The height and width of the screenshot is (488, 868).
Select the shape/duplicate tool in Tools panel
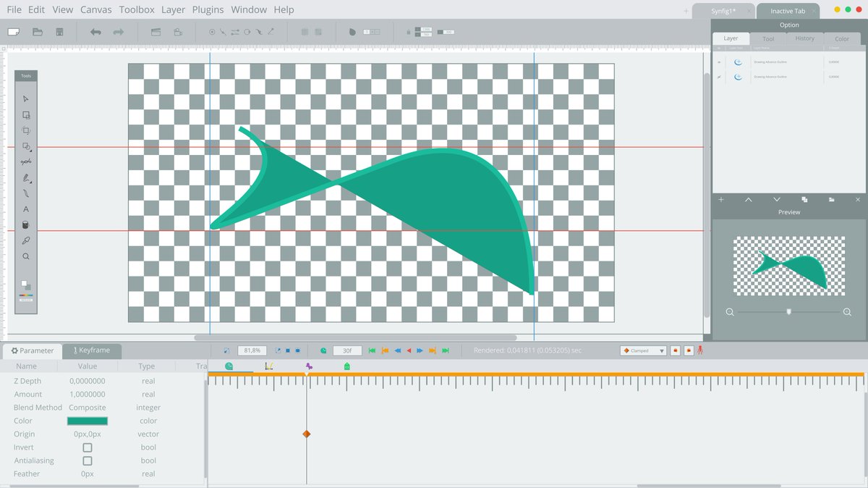[x=26, y=146]
